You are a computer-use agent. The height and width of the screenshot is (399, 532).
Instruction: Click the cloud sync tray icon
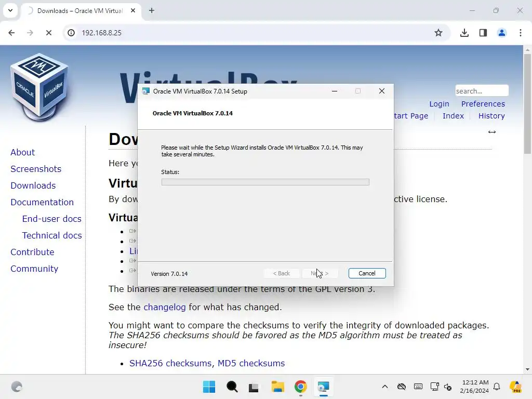coord(402,387)
